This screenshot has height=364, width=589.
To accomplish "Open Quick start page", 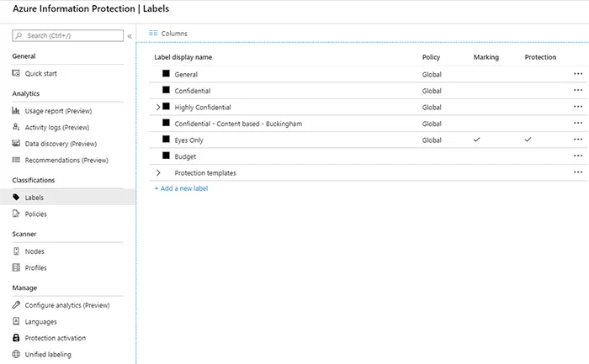I will pyautogui.click(x=41, y=73).
